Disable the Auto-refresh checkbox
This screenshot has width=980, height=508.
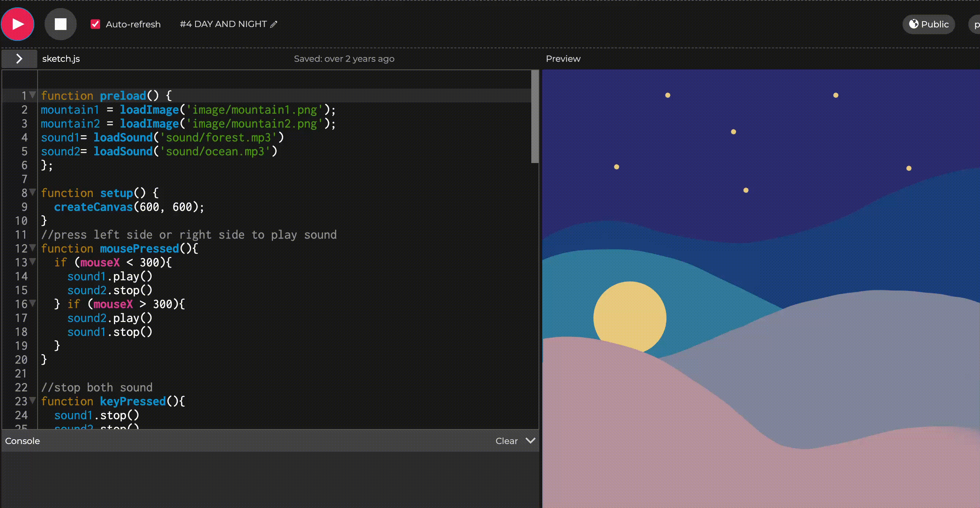95,24
